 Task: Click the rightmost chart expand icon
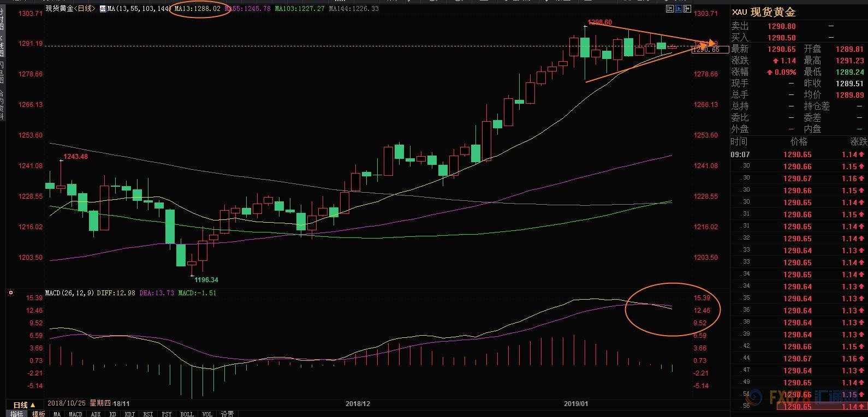tap(687, 9)
